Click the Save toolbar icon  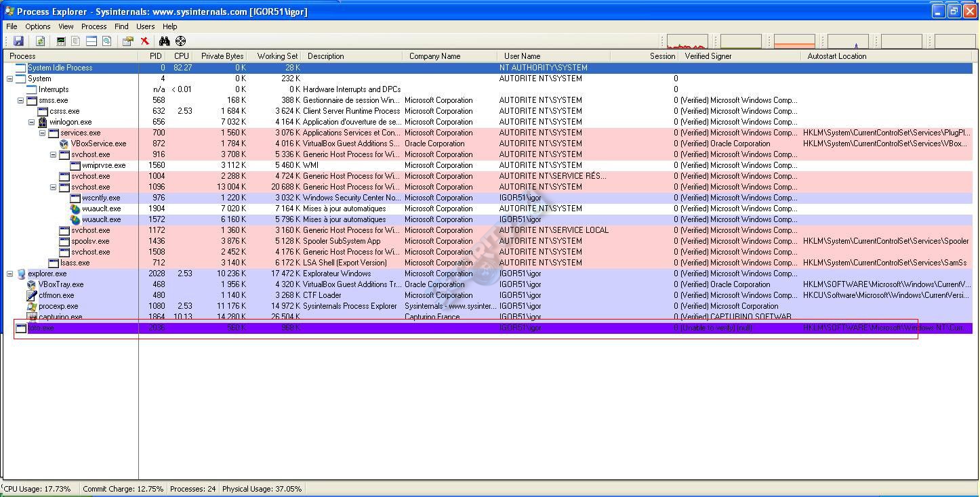[18, 41]
